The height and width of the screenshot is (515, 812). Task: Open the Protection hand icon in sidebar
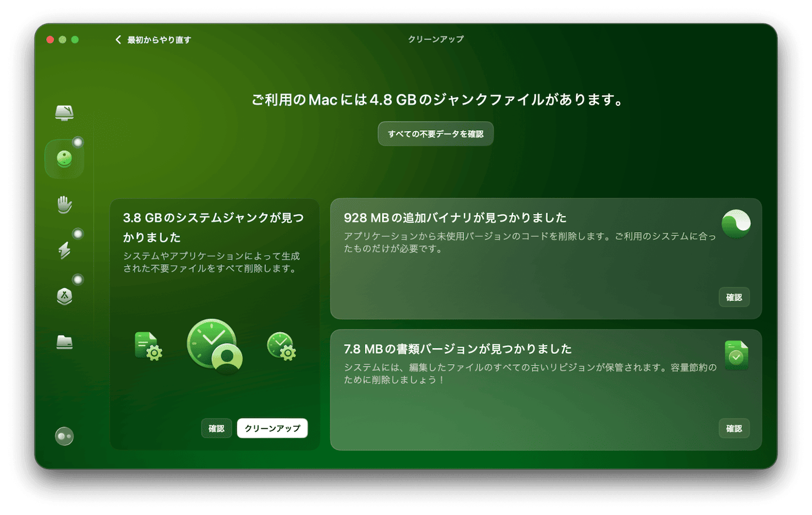(64, 205)
